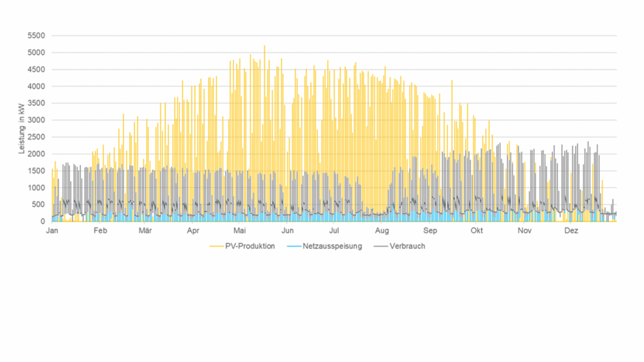The width and height of the screenshot is (644, 362).
Task: Pick the Apr label on the horizontal axis
Action: (x=193, y=231)
